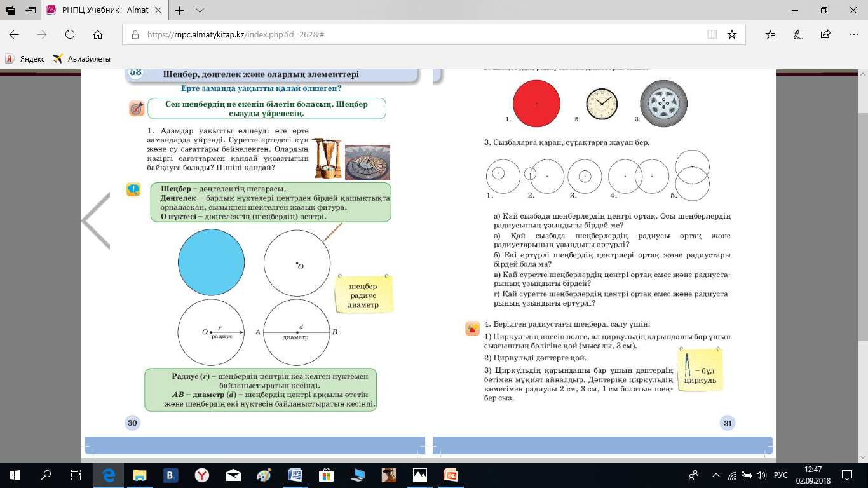Open the Photos app on the taskbar
Screen dimensions: 868x488
coord(420,475)
